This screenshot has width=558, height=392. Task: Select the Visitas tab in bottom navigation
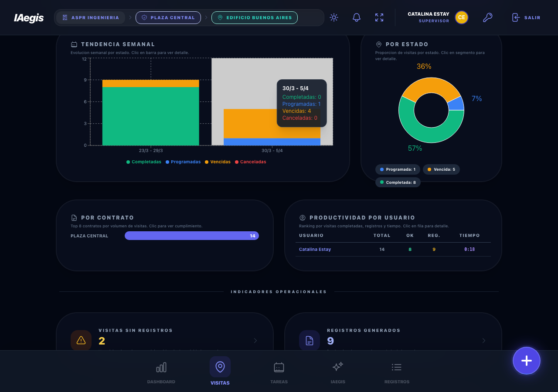coord(220,367)
